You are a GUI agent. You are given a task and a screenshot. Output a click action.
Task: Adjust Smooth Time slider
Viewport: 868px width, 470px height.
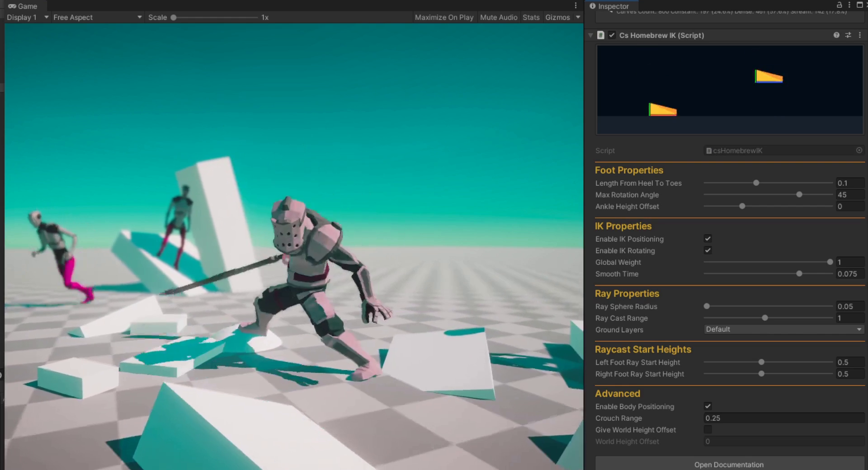768,274
